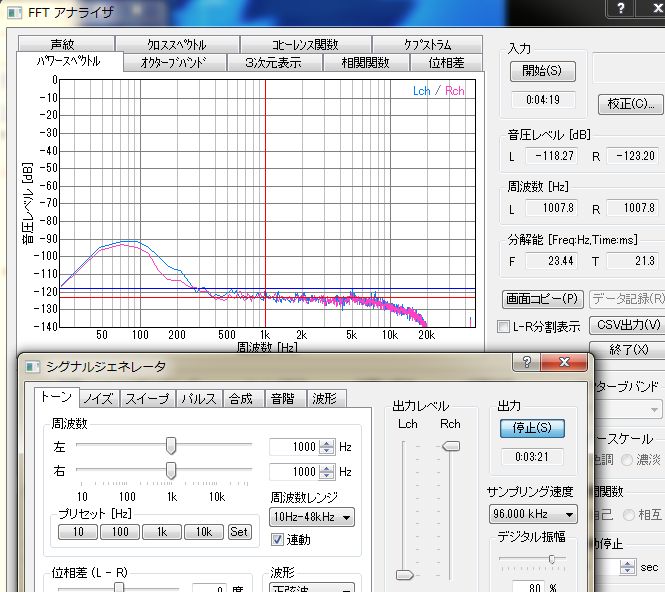Click the CSV出力(V) button
The image size is (665, 592).
[x=628, y=325]
